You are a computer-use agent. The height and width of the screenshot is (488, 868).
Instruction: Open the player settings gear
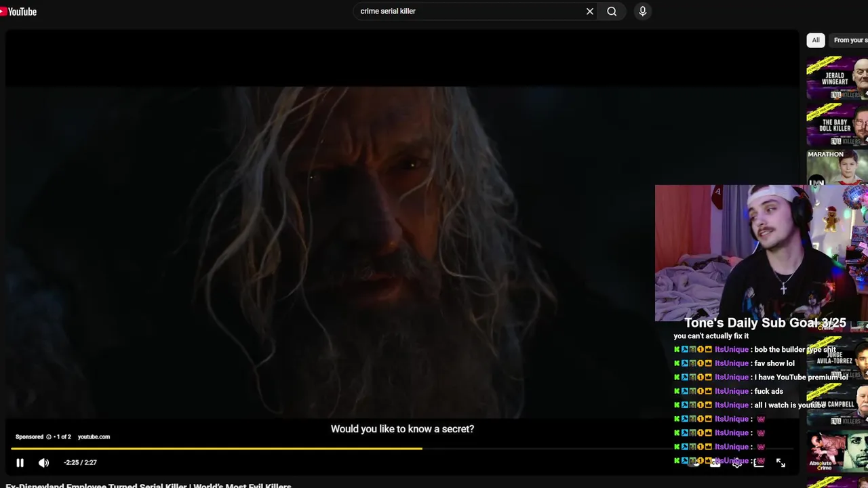(736, 463)
